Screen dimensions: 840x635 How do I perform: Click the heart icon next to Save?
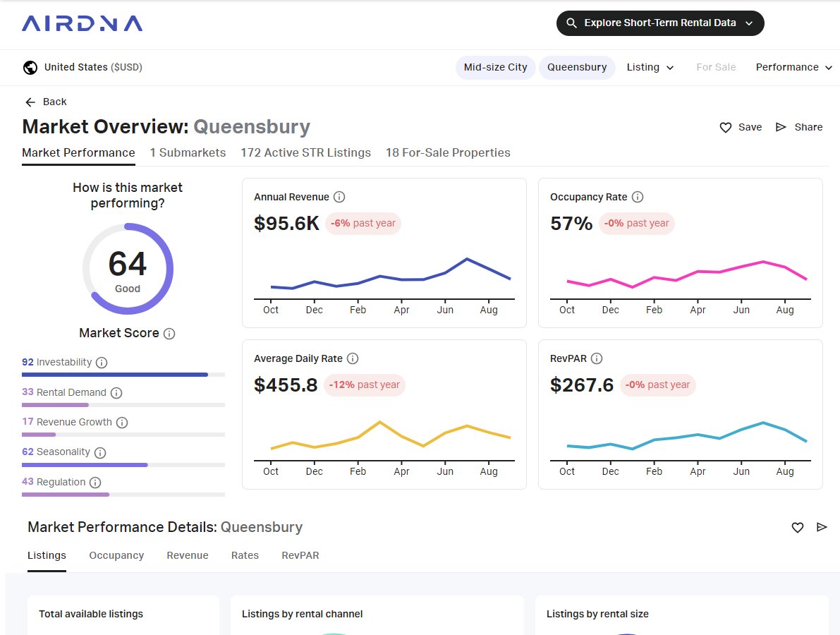[725, 128]
